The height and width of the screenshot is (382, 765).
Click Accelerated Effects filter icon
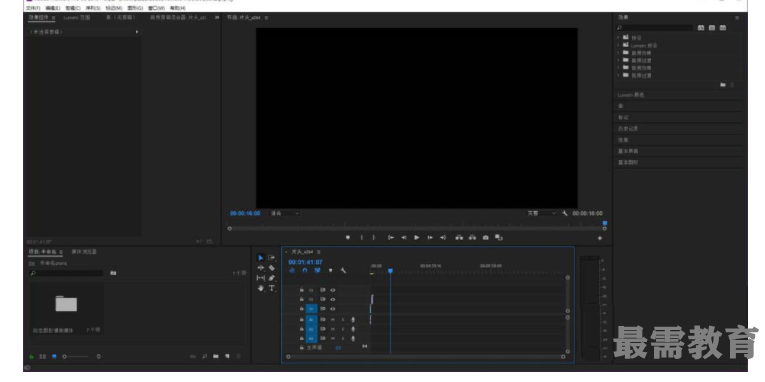(x=701, y=28)
